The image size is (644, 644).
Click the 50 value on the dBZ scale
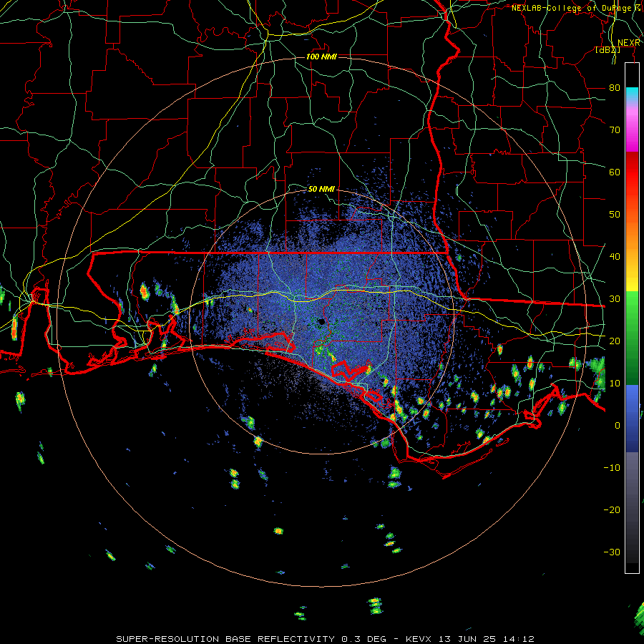pyautogui.click(x=615, y=215)
